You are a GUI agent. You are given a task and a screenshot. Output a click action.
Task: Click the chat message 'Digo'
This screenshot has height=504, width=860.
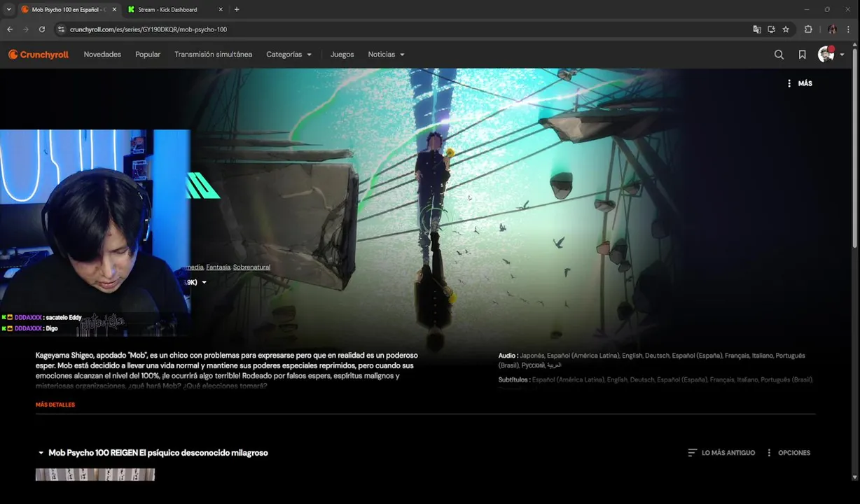(52, 328)
